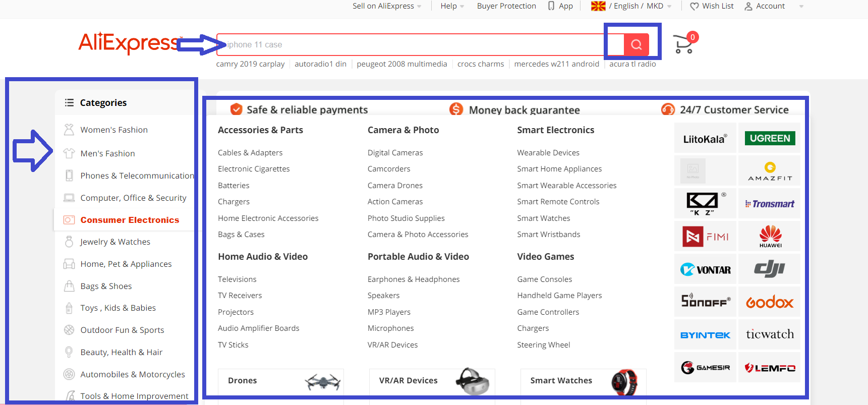This screenshot has height=405, width=868.
Task: Click the 'mercedes w211 android' suggestion
Action: pyautogui.click(x=557, y=64)
